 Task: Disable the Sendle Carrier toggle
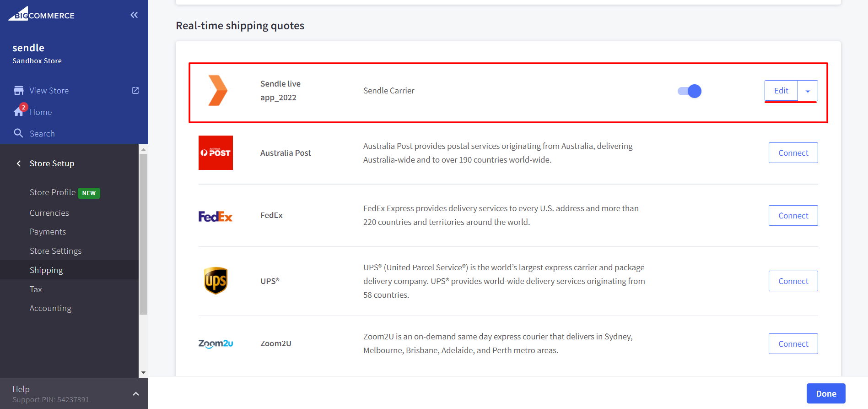[x=689, y=91]
